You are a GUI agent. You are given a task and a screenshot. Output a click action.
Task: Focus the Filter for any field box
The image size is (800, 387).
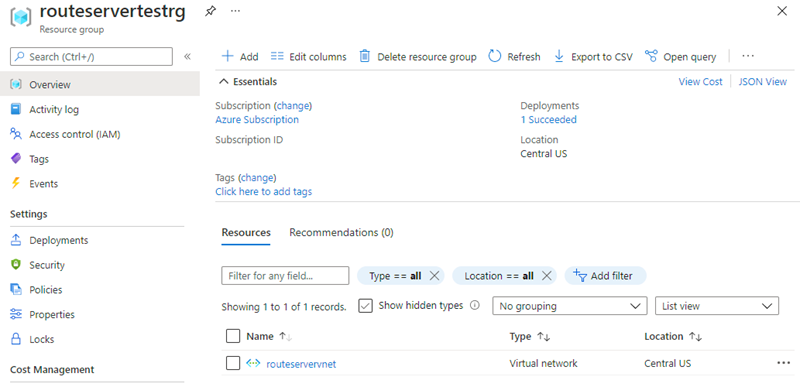[285, 276]
